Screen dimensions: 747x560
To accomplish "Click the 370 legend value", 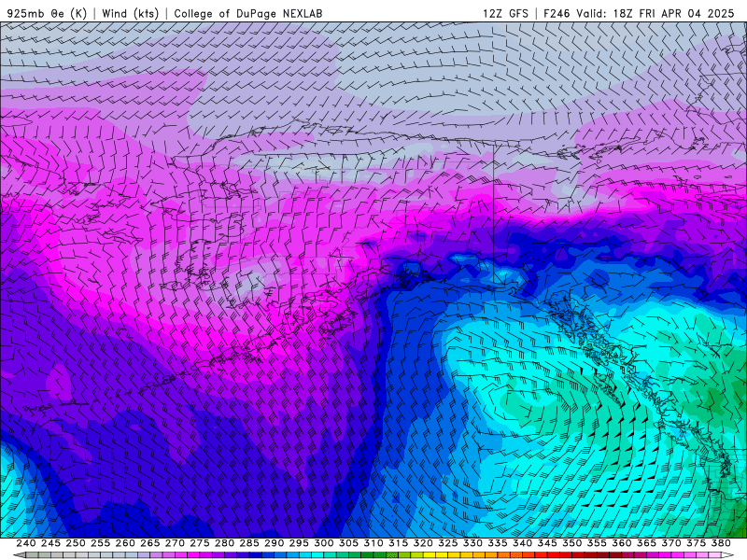I will click(670, 543).
